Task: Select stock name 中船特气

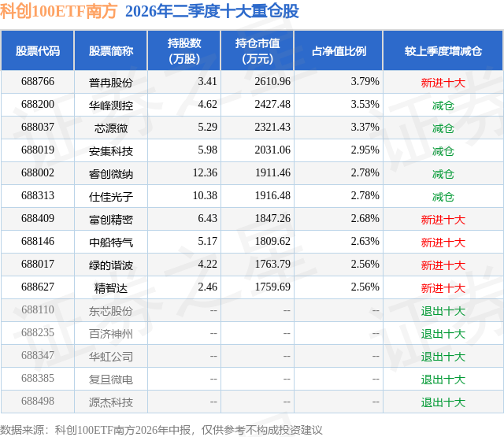Action: coord(111,243)
